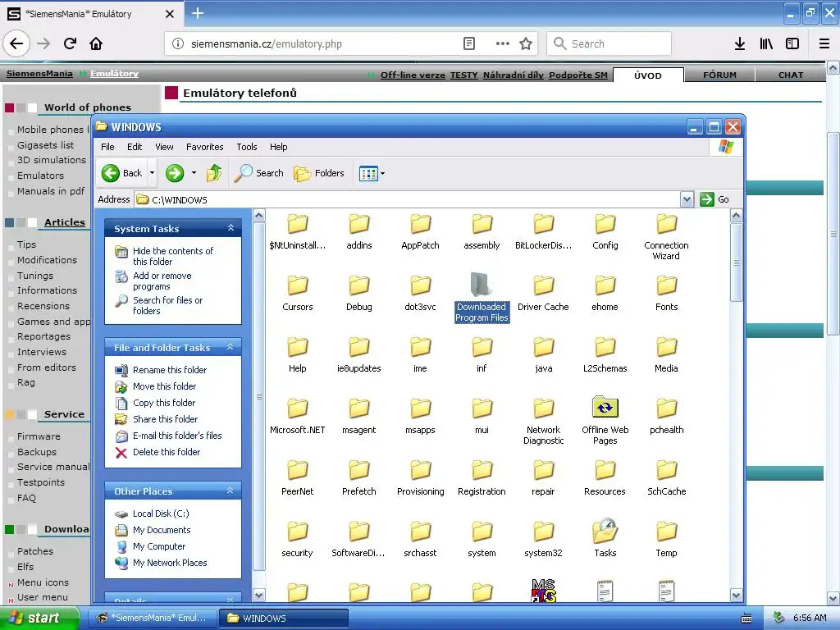Open the Firefox downloads arrow icon

(x=740, y=43)
